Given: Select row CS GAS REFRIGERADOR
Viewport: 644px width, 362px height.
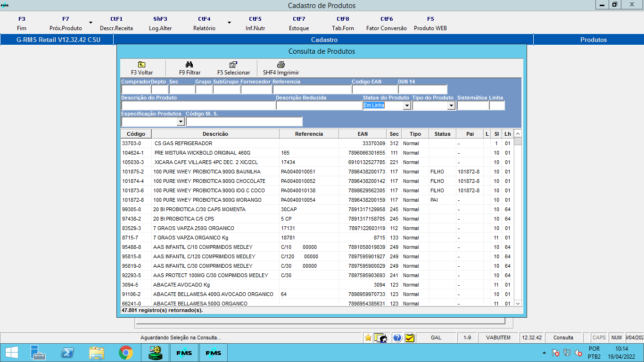Looking at the screenshot, I should click(x=317, y=143).
